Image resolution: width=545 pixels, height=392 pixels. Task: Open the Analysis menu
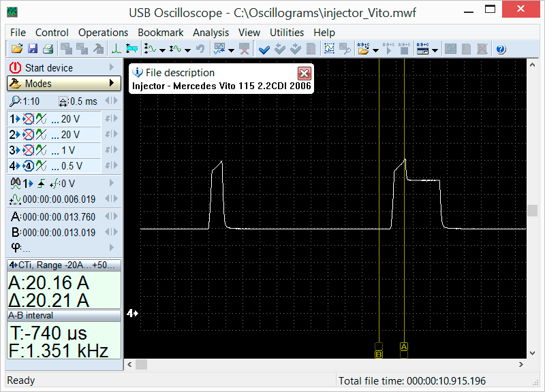coord(211,32)
